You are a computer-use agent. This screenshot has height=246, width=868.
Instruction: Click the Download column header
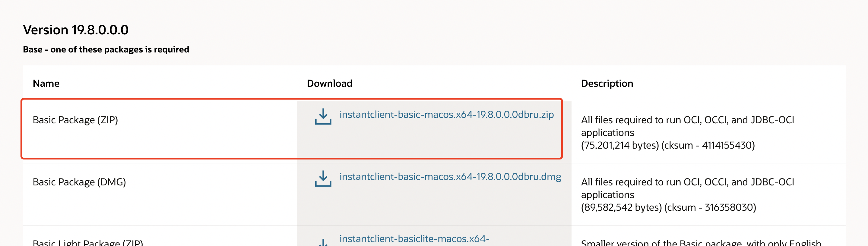(330, 83)
